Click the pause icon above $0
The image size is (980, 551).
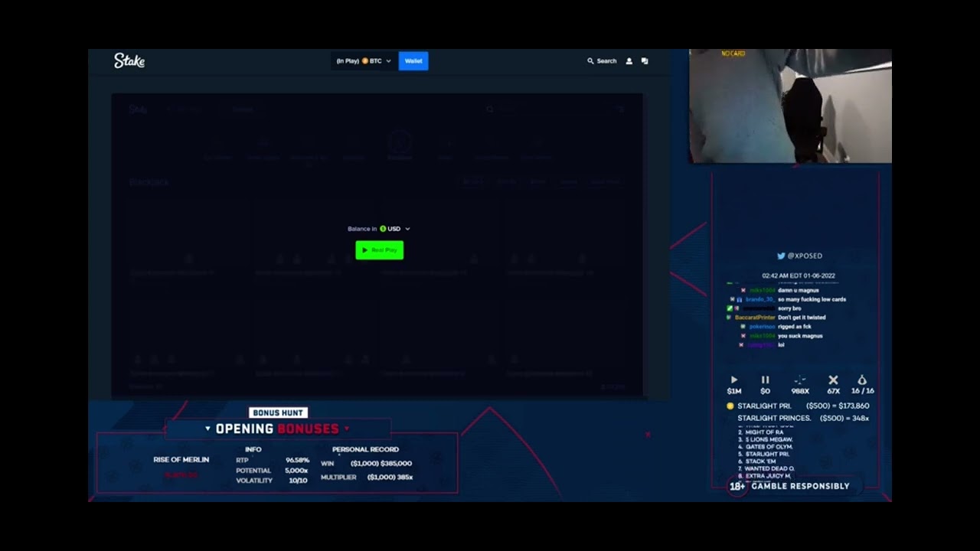[x=765, y=380]
